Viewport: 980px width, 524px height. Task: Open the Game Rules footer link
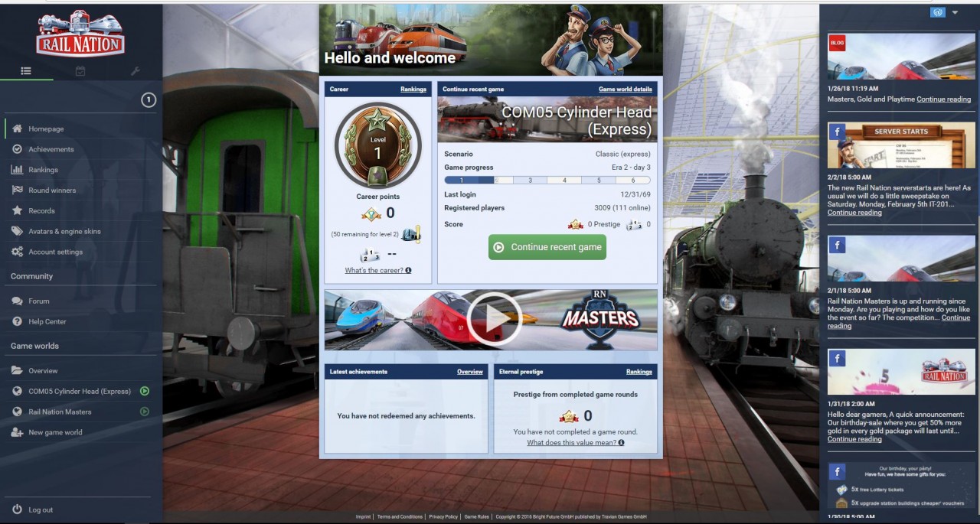pyautogui.click(x=475, y=517)
